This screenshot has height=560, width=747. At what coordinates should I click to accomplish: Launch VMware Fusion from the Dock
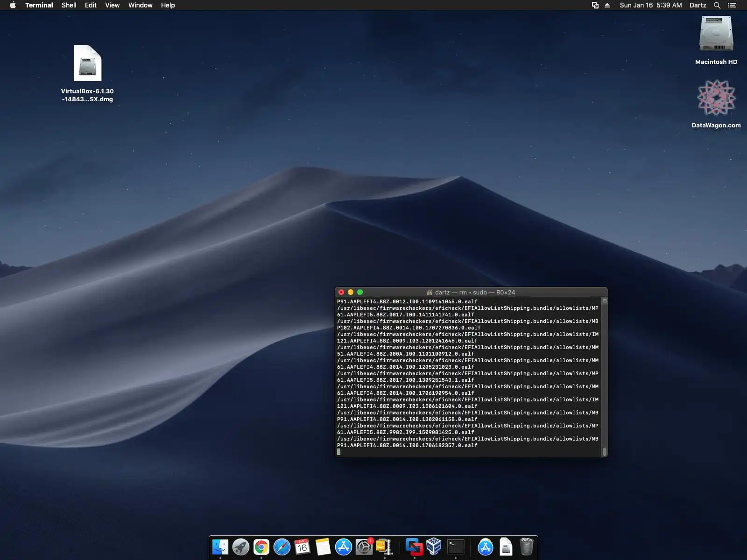tap(414, 547)
